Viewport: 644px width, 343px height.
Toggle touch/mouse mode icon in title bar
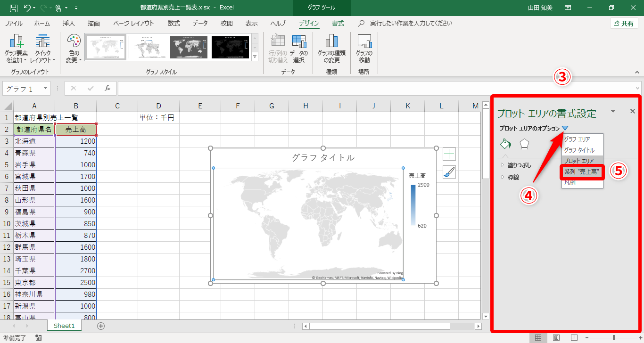coord(58,8)
